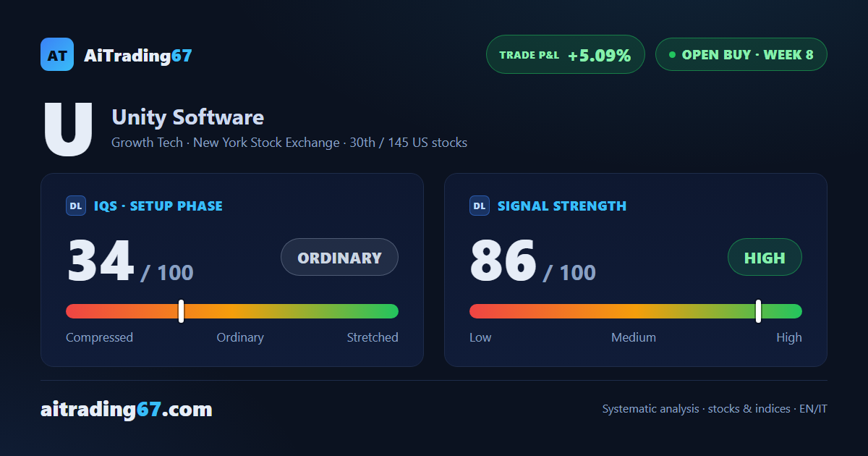Click the DL badge beside Signal Strength

click(x=480, y=206)
